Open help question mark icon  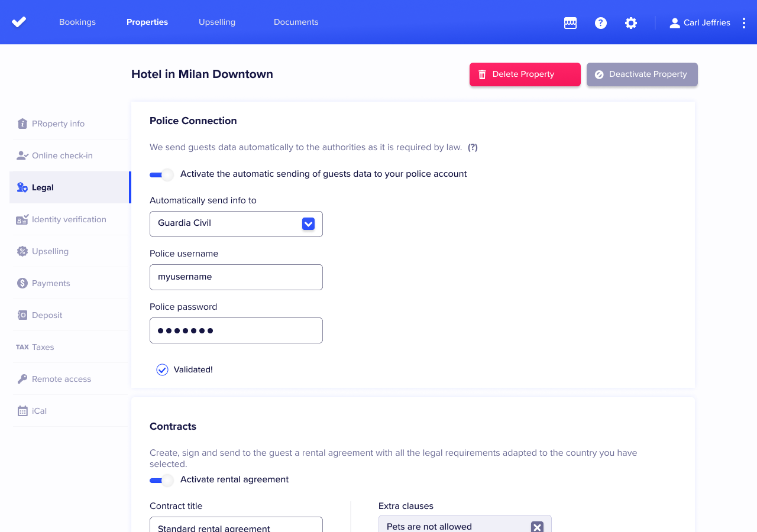tap(601, 23)
